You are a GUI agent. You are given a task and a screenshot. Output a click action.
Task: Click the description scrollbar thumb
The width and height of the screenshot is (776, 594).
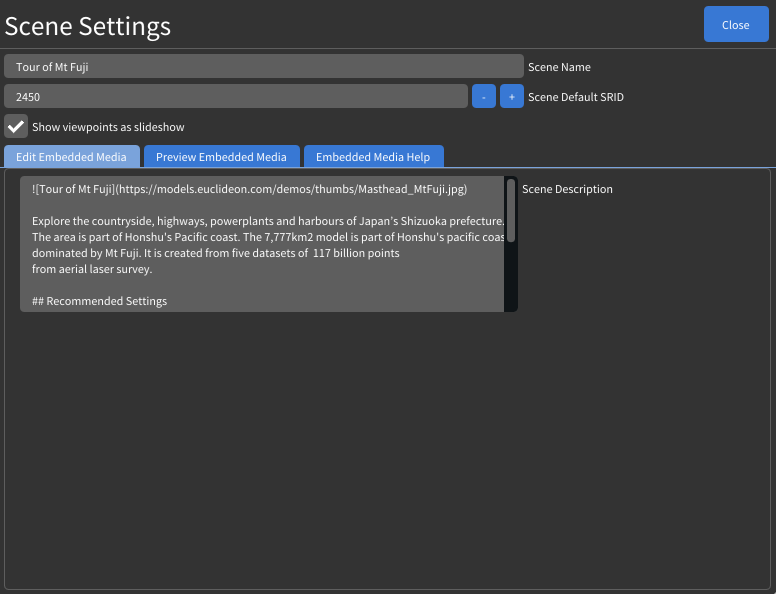(511, 210)
